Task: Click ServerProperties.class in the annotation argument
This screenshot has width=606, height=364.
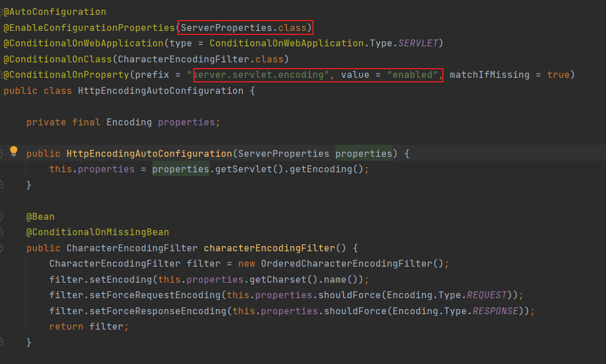Action: (243, 28)
